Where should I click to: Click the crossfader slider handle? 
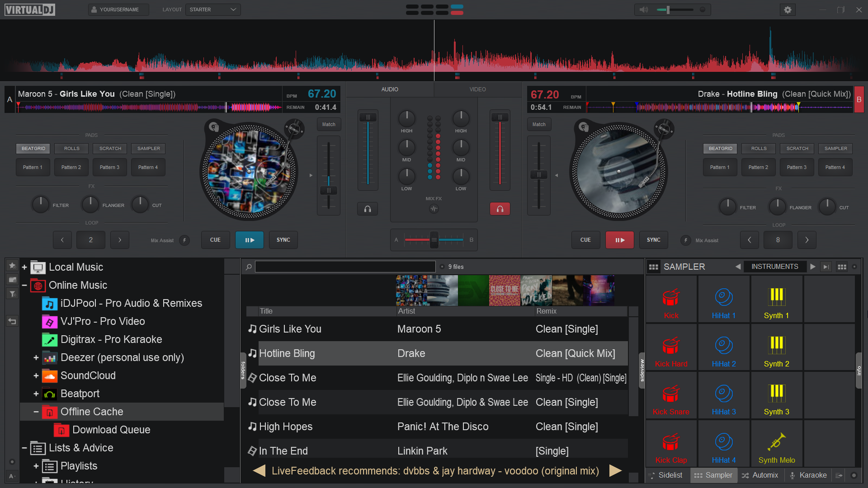(x=434, y=240)
